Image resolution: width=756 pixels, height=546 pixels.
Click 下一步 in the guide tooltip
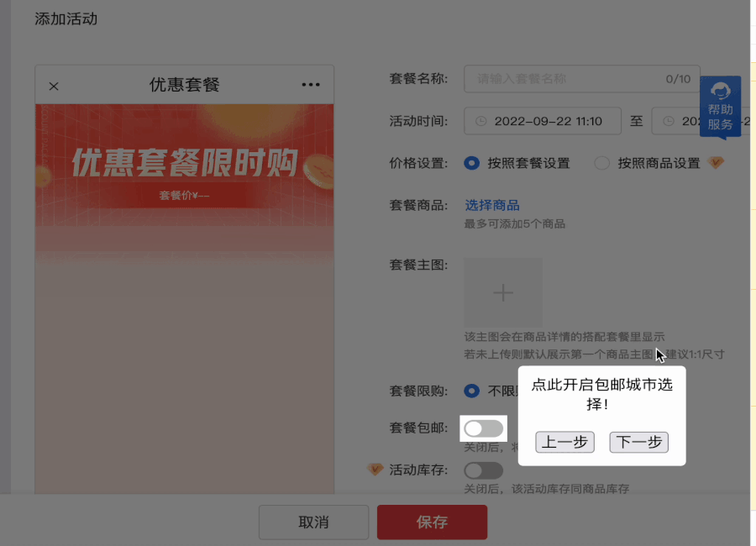click(x=638, y=442)
